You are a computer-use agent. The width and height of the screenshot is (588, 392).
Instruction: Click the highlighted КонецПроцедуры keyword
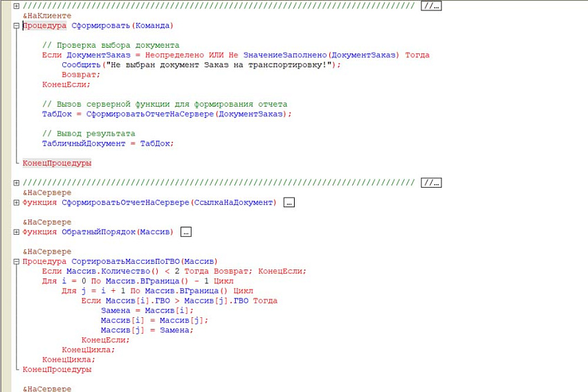point(57,163)
